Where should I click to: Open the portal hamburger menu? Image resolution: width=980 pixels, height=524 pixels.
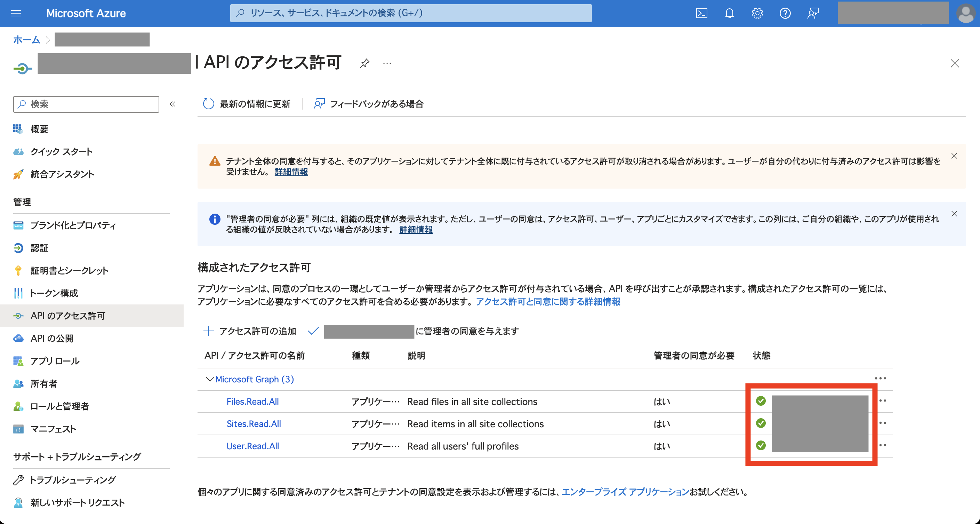click(x=16, y=13)
